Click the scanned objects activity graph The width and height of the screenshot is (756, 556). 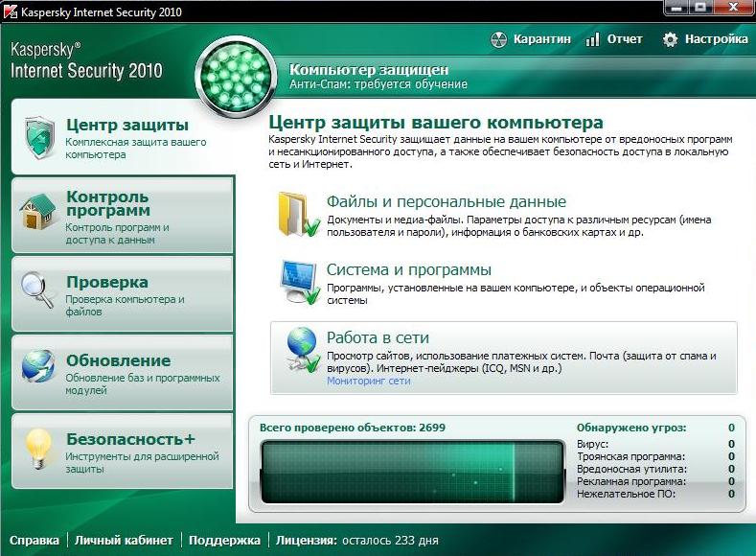pyautogui.click(x=412, y=472)
